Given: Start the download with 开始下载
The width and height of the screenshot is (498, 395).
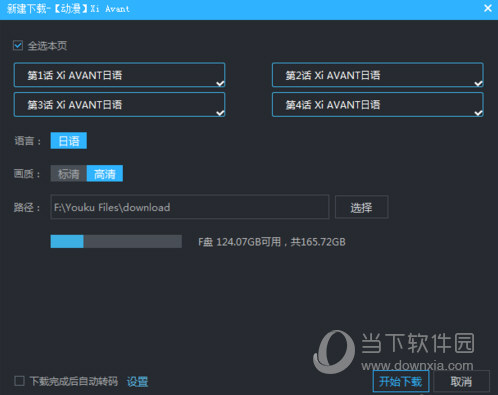Looking at the screenshot, I should [x=401, y=381].
